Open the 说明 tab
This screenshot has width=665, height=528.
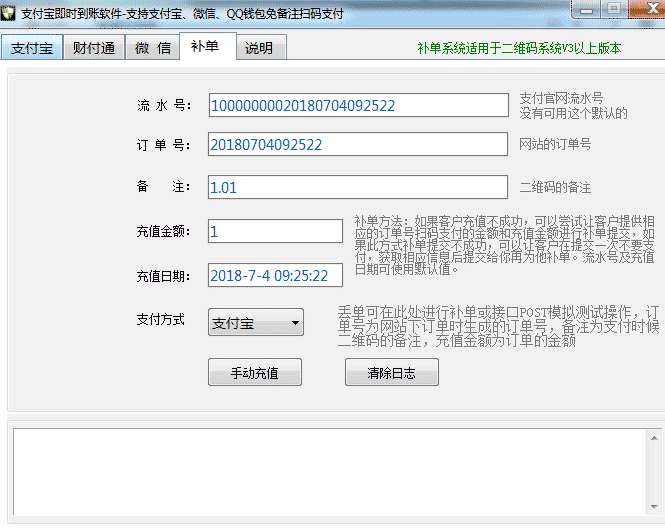coord(261,47)
